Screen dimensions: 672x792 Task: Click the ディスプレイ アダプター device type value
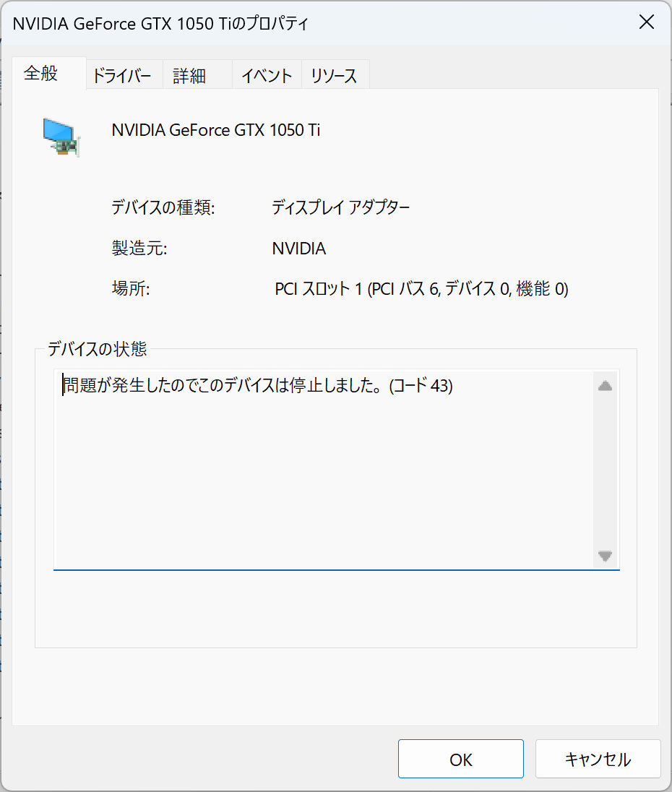[x=340, y=208]
